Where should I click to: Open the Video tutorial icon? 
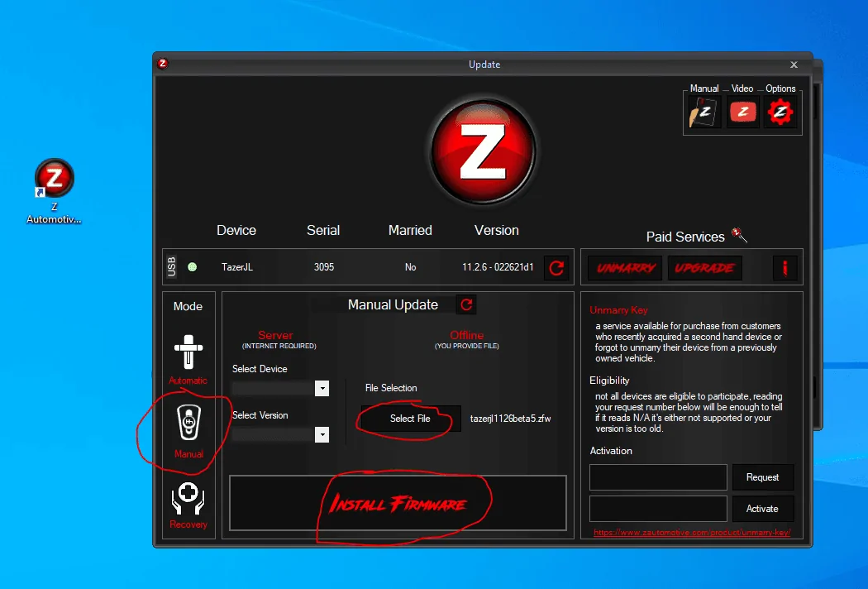click(742, 112)
